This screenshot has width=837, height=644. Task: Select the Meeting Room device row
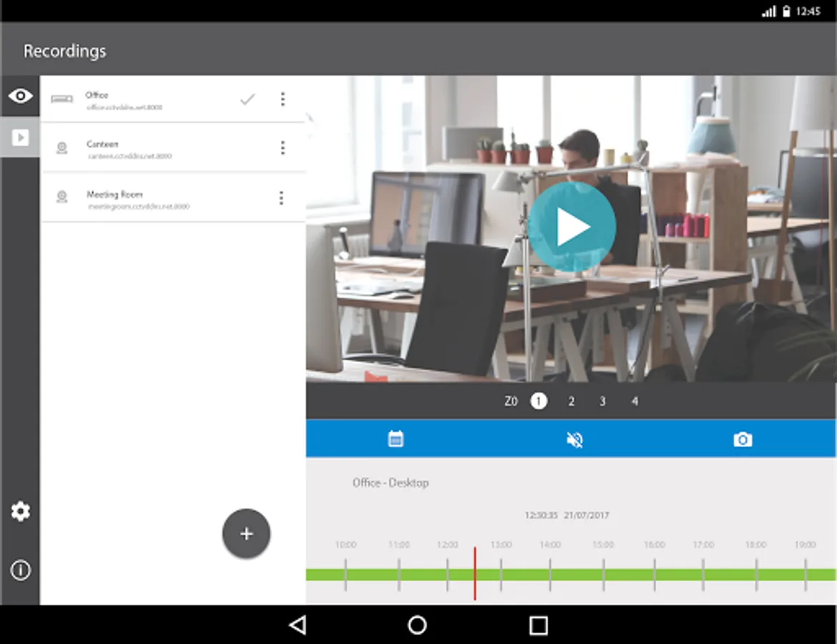173,198
